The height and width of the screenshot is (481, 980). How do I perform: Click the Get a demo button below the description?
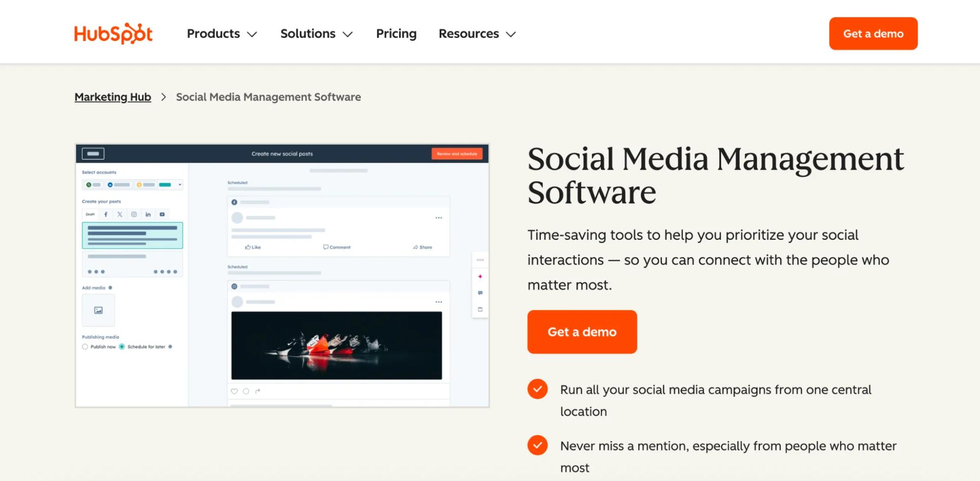[582, 332]
